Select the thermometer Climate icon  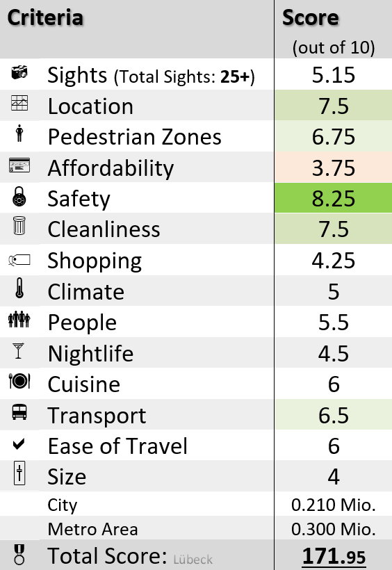(19, 288)
